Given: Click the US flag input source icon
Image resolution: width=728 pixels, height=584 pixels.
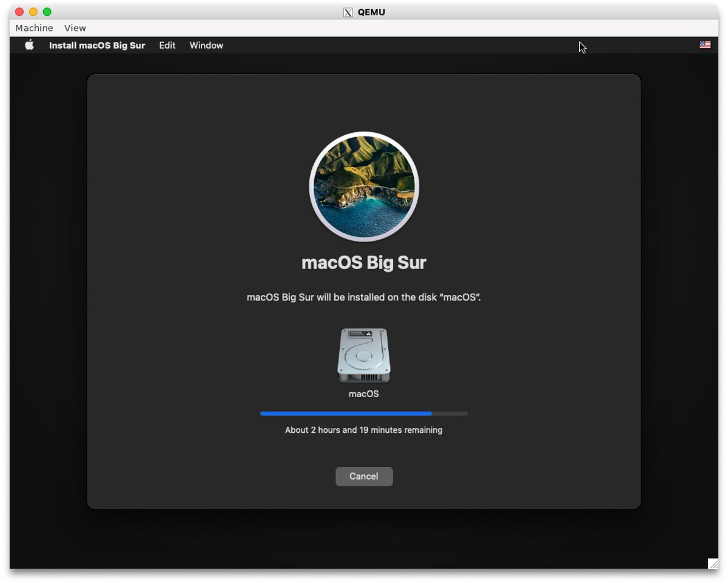Looking at the screenshot, I should point(705,45).
